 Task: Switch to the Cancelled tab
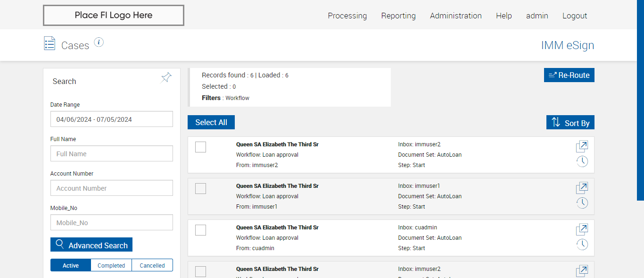click(152, 265)
